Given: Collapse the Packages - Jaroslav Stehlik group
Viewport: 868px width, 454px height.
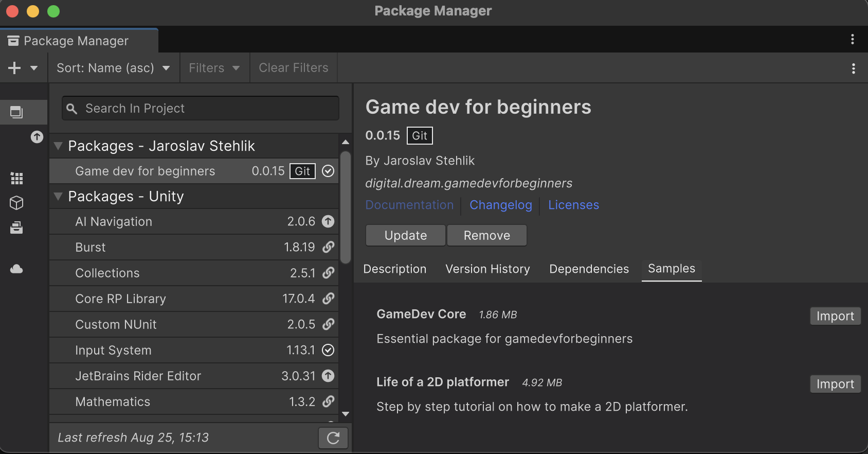Looking at the screenshot, I should (x=58, y=146).
